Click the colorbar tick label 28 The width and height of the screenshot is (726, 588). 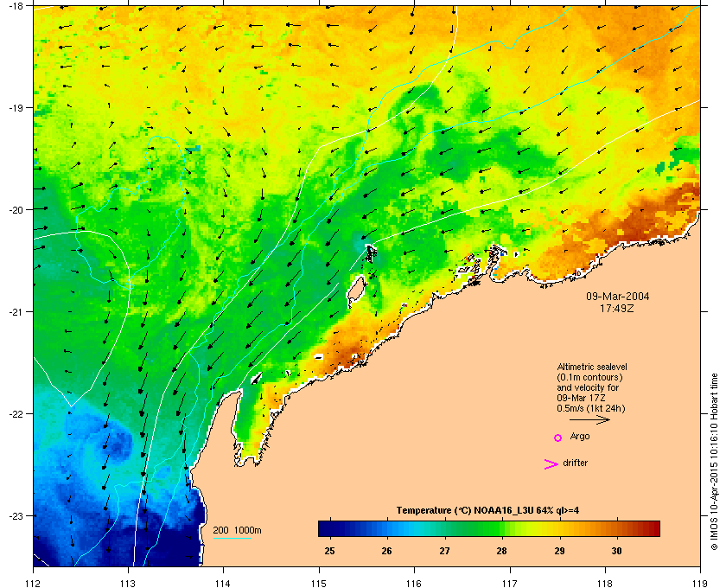(x=501, y=551)
